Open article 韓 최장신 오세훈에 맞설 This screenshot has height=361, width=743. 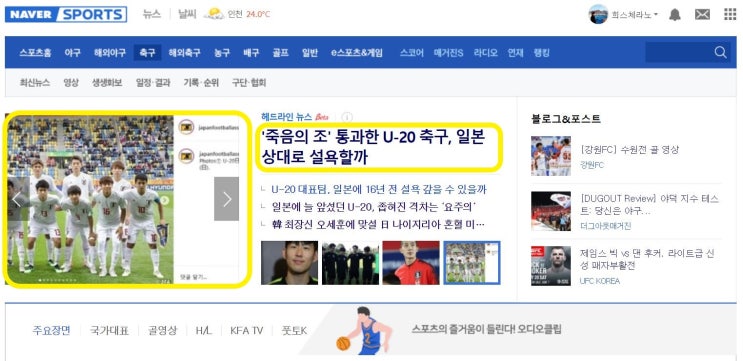click(378, 224)
